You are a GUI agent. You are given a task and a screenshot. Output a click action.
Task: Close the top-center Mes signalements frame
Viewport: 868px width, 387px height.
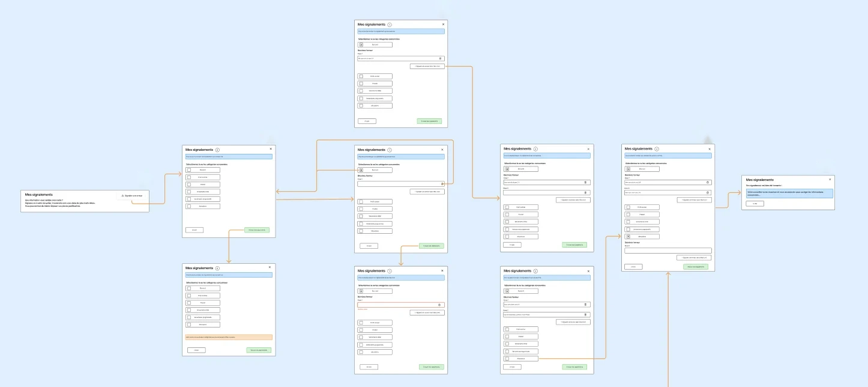[443, 25]
